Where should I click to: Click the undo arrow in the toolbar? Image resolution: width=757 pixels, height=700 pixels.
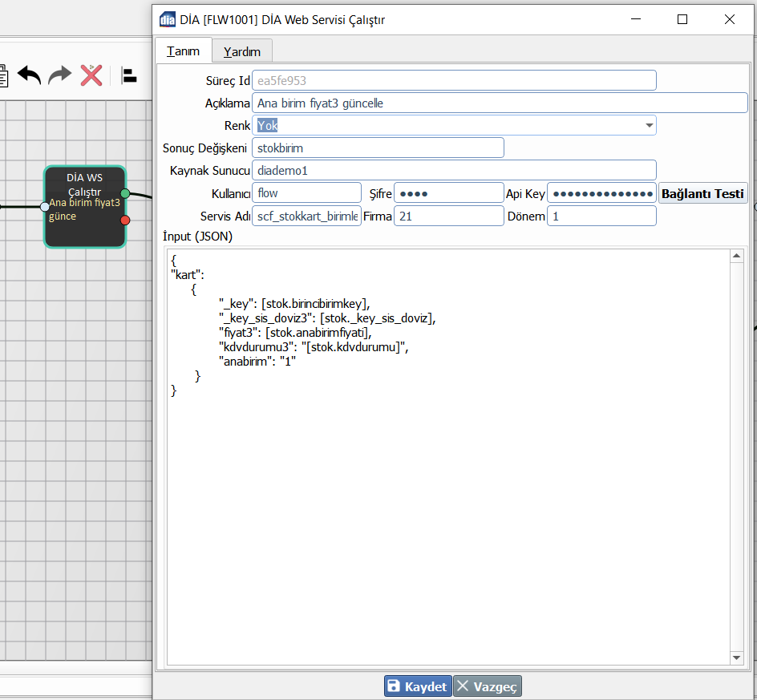point(30,75)
